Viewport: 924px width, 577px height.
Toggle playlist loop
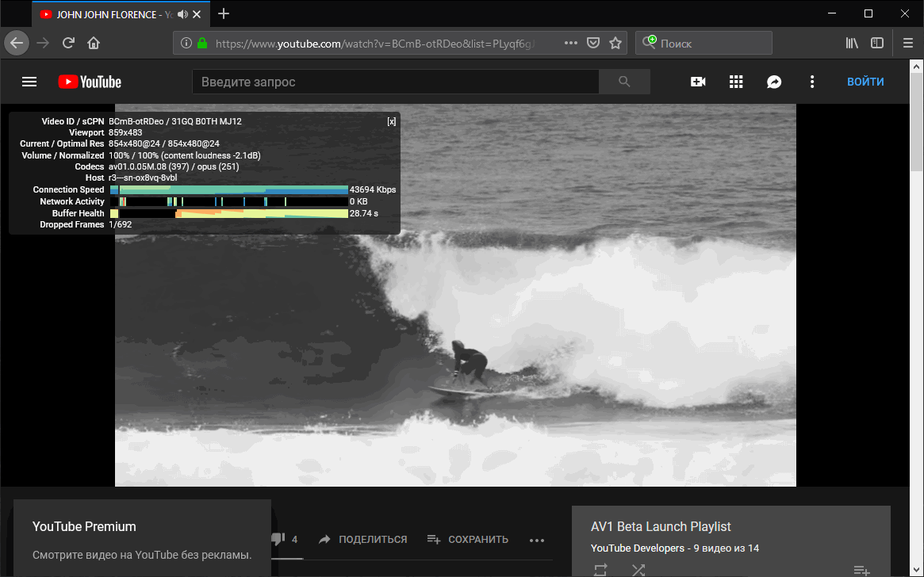point(600,569)
